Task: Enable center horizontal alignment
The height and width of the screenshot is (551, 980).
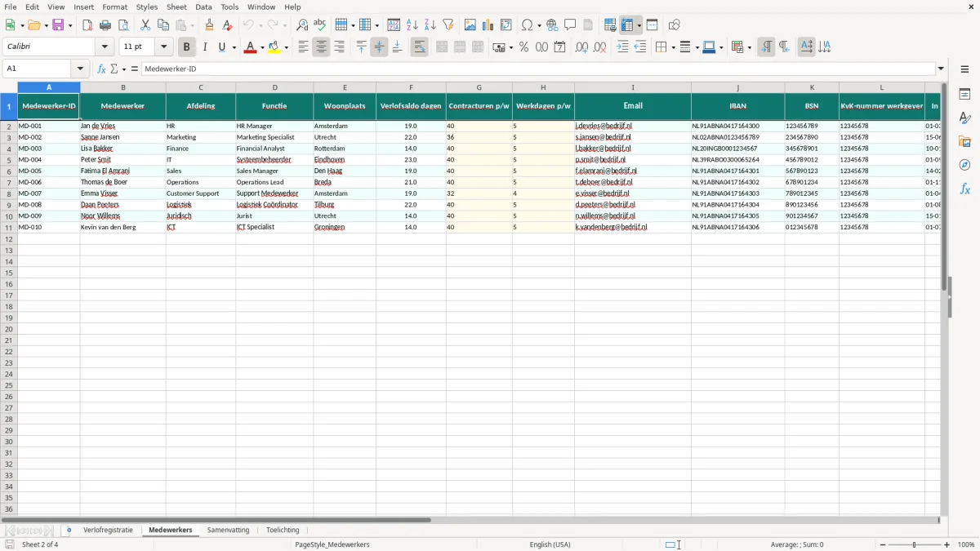Action: (321, 47)
